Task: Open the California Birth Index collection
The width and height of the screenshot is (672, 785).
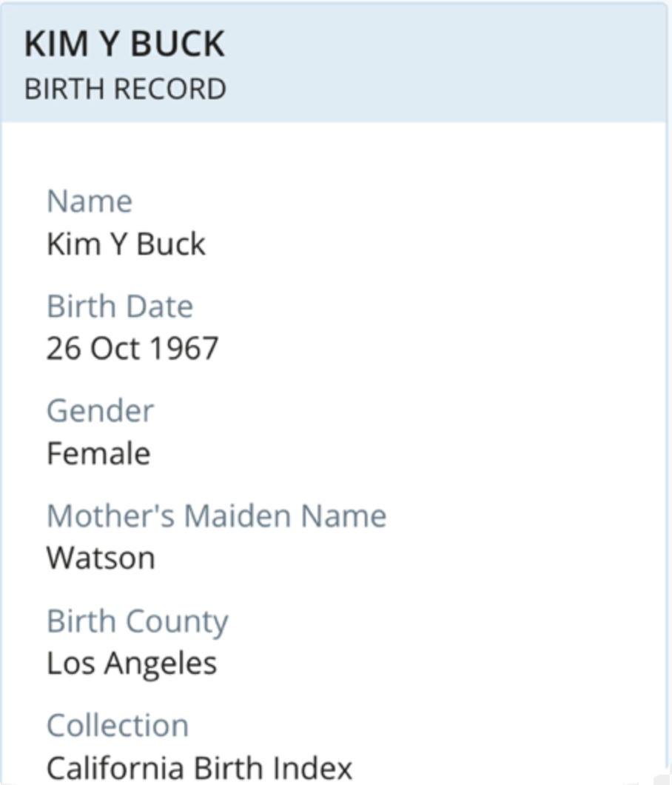Action: pos(200,768)
